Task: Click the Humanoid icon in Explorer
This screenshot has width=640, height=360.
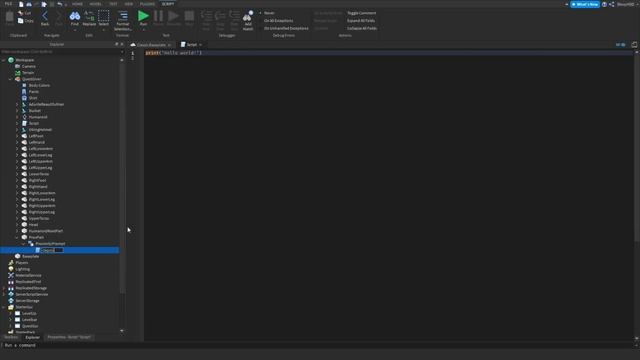Action: coord(24,117)
